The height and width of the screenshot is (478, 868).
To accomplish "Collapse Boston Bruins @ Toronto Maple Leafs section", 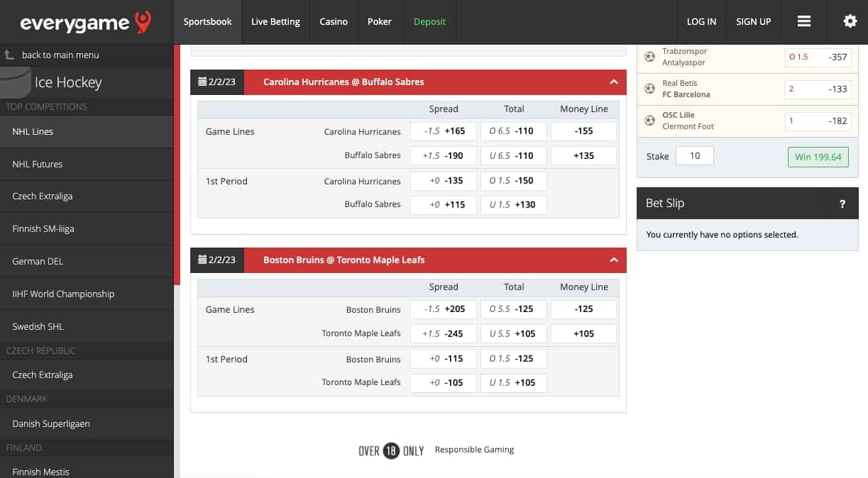I will coord(614,260).
